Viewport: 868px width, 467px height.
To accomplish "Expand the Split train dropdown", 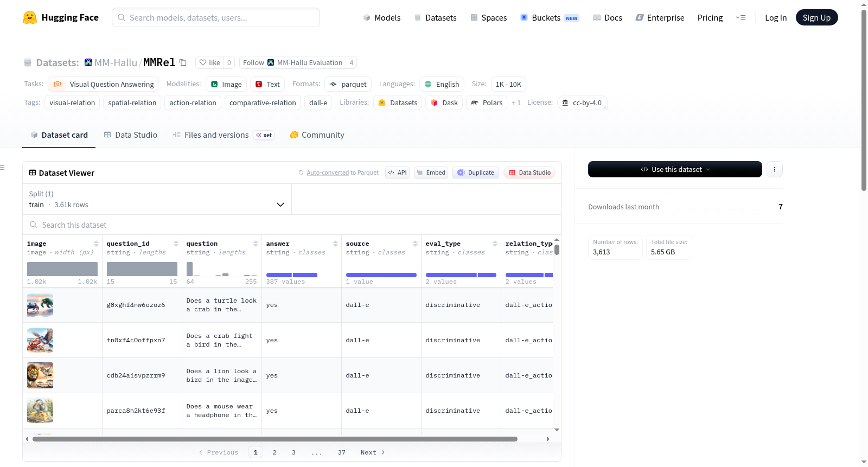I will coord(157,200).
